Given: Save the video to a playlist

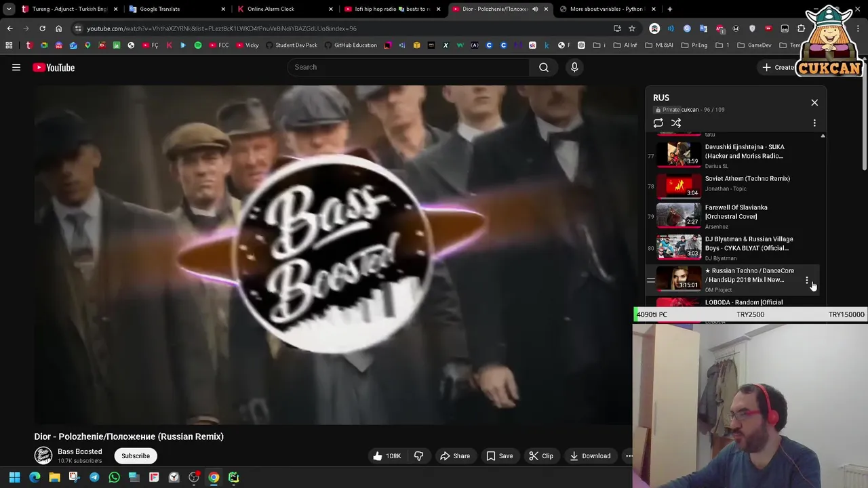Looking at the screenshot, I should tap(500, 456).
